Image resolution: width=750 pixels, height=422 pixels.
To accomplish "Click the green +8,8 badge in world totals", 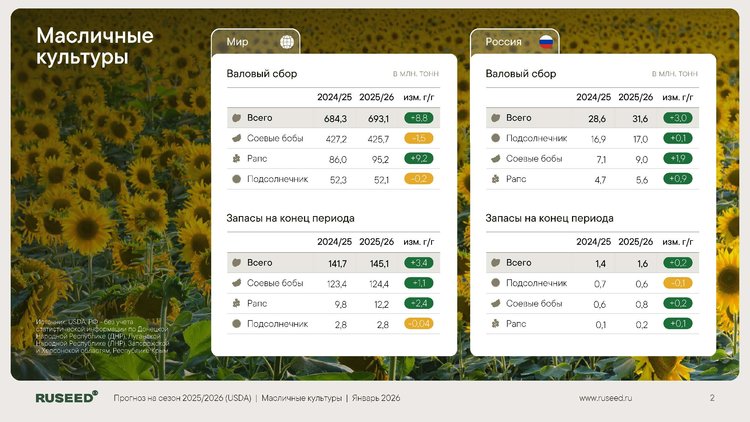I will click(x=418, y=118).
